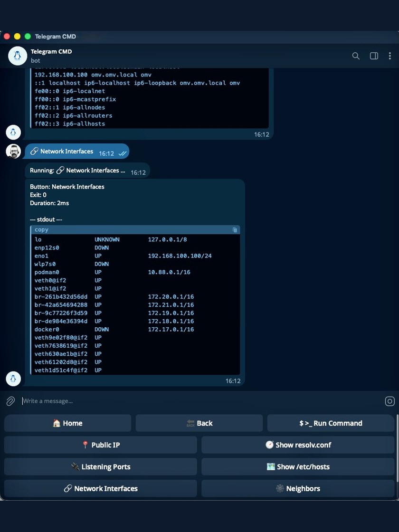Click the enp12s0 interface row
The height and width of the screenshot is (532, 399).
click(72, 247)
